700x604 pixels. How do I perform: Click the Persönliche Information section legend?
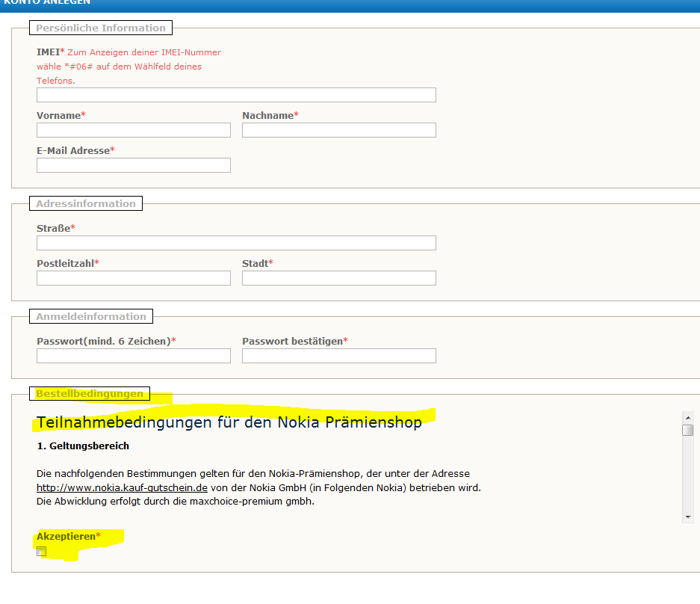101,28
